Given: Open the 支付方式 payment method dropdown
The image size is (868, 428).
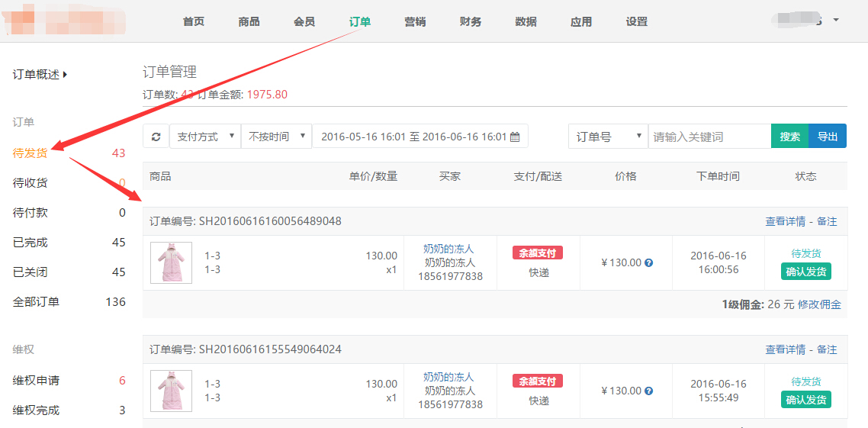Looking at the screenshot, I should 204,137.
